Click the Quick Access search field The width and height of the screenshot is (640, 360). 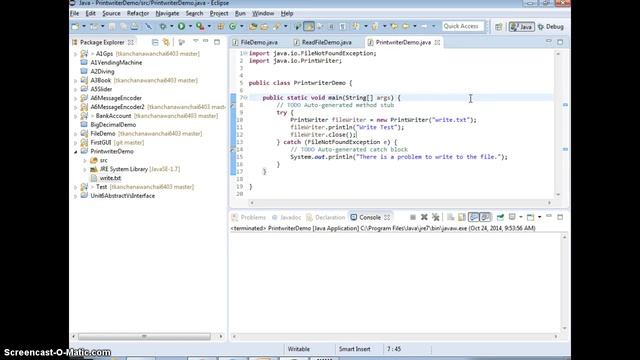tap(463, 27)
